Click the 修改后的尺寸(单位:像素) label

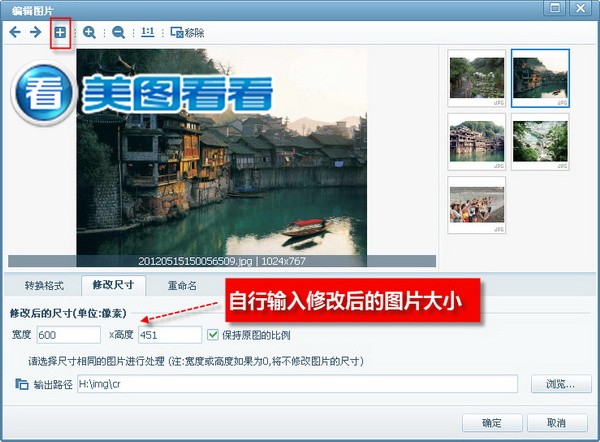68,313
